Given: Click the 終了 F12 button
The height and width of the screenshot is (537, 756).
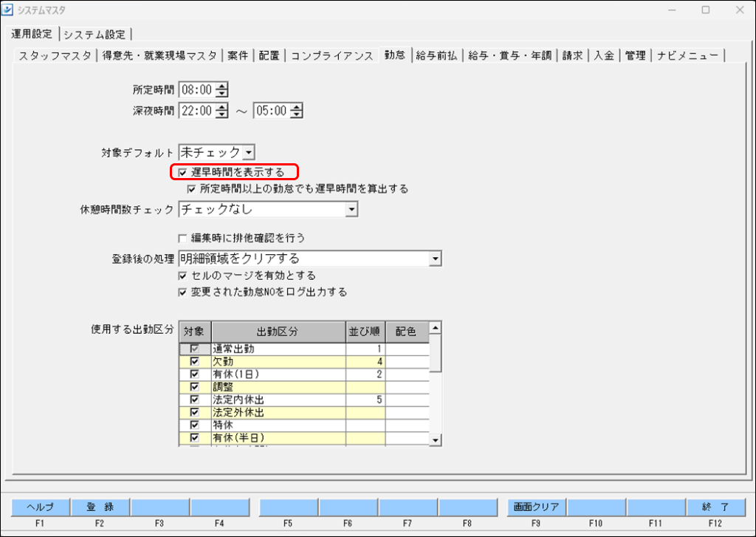Looking at the screenshot, I should 715,507.
